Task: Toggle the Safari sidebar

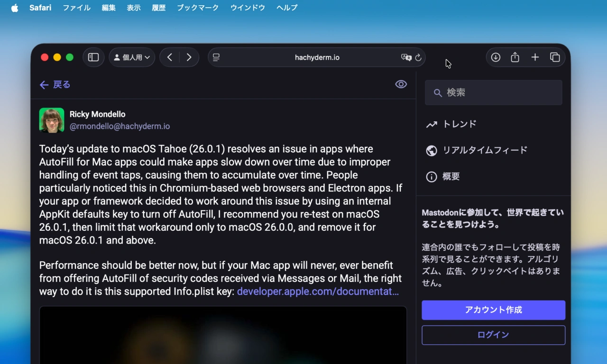Action: tap(93, 57)
